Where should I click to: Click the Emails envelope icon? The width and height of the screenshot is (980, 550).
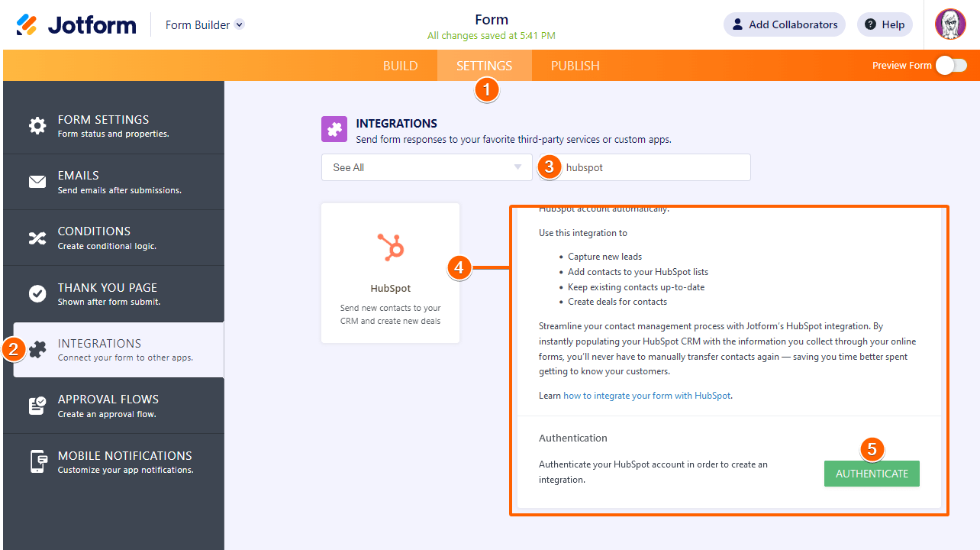click(x=37, y=182)
